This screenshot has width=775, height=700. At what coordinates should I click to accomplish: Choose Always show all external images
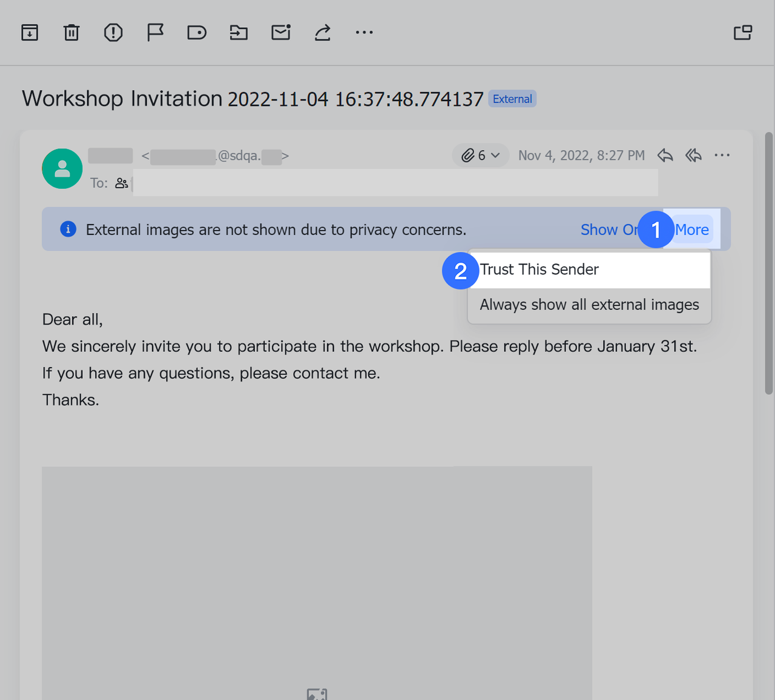[x=589, y=305]
